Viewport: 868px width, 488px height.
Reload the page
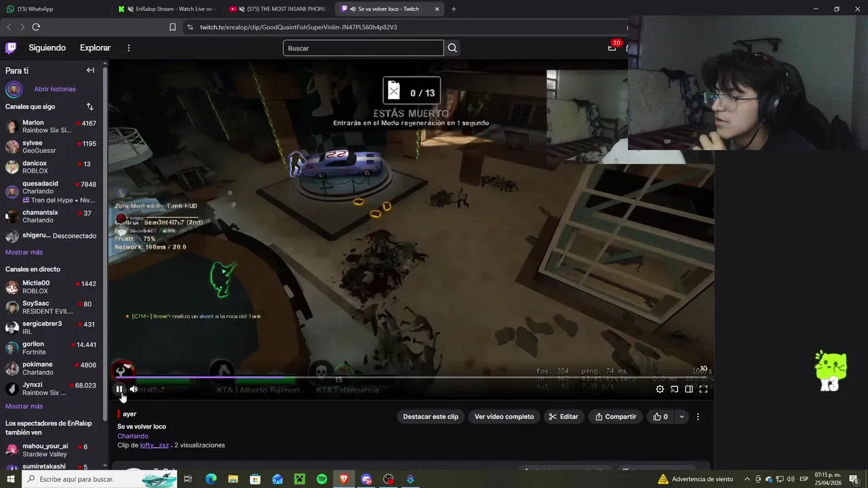click(x=36, y=27)
